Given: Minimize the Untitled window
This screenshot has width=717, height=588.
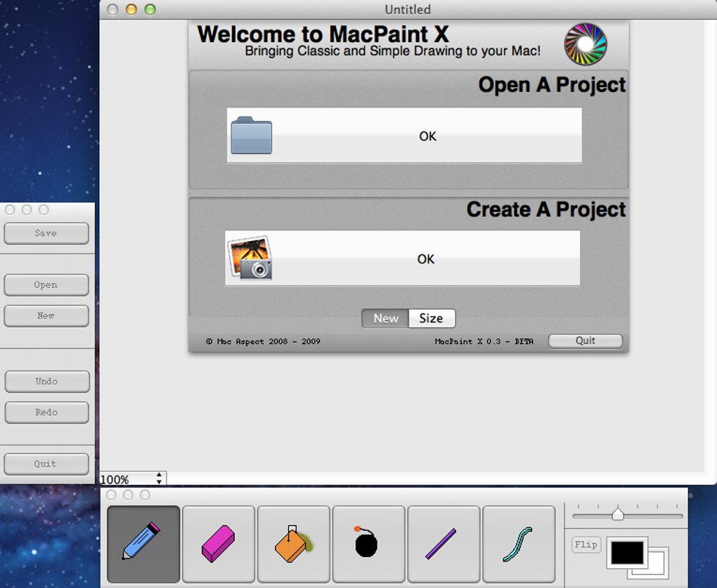Looking at the screenshot, I should tap(131, 9).
